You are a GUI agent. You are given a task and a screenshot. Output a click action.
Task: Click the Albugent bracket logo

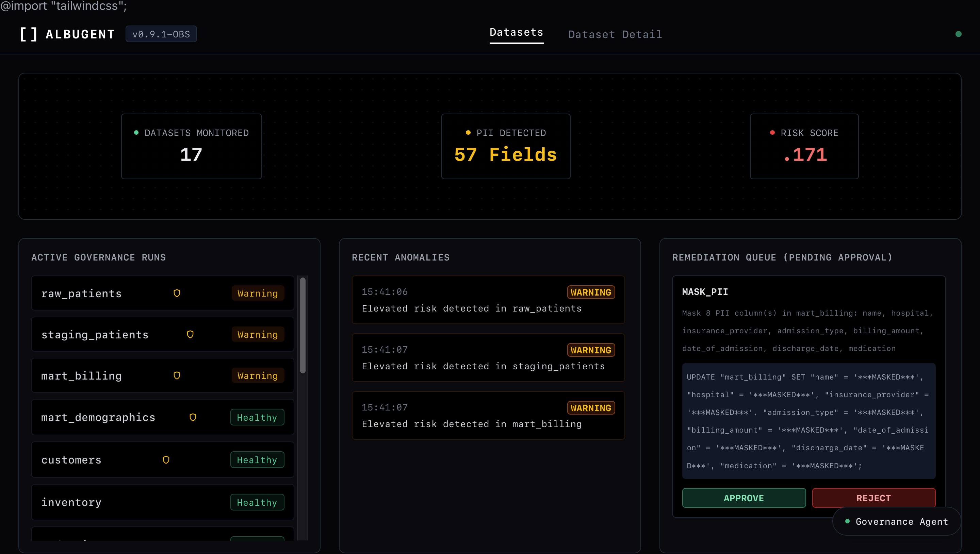pyautogui.click(x=29, y=34)
